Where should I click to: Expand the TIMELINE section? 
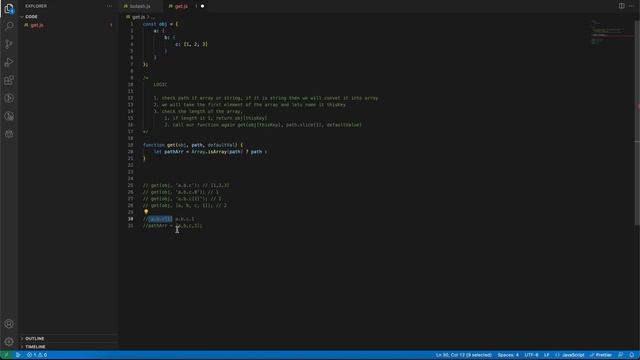(36, 347)
